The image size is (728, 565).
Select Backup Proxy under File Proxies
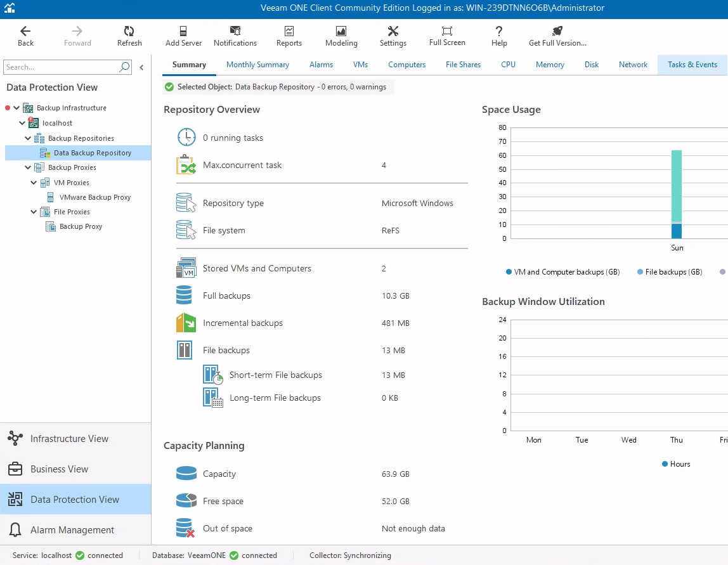coord(81,226)
